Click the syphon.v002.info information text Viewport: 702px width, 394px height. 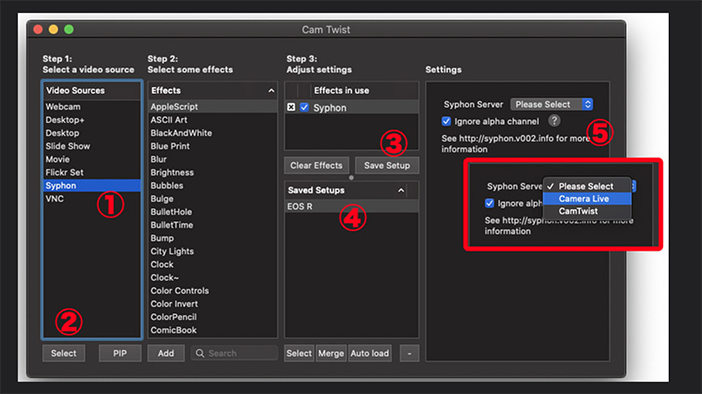pyautogui.click(x=515, y=144)
